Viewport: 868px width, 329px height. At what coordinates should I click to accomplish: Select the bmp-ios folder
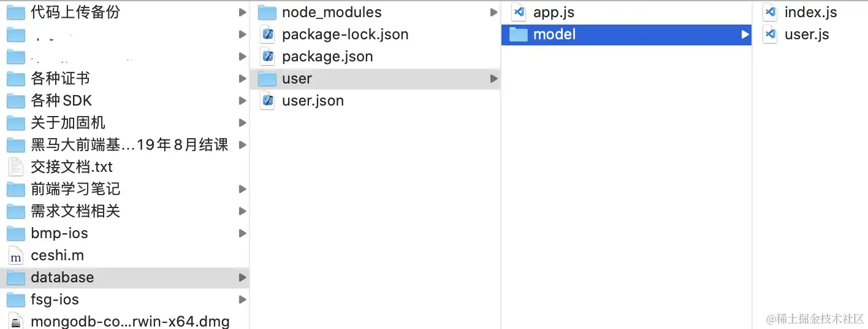[59, 233]
